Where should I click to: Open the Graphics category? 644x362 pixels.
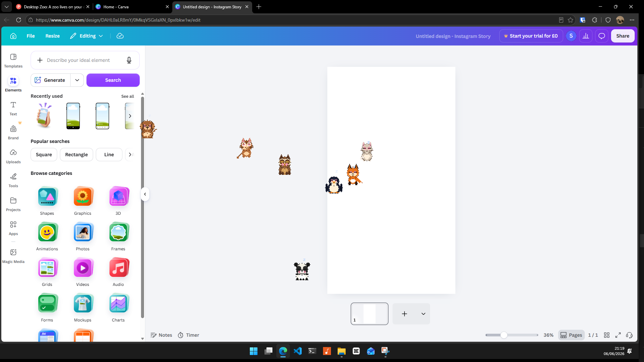pyautogui.click(x=82, y=201)
